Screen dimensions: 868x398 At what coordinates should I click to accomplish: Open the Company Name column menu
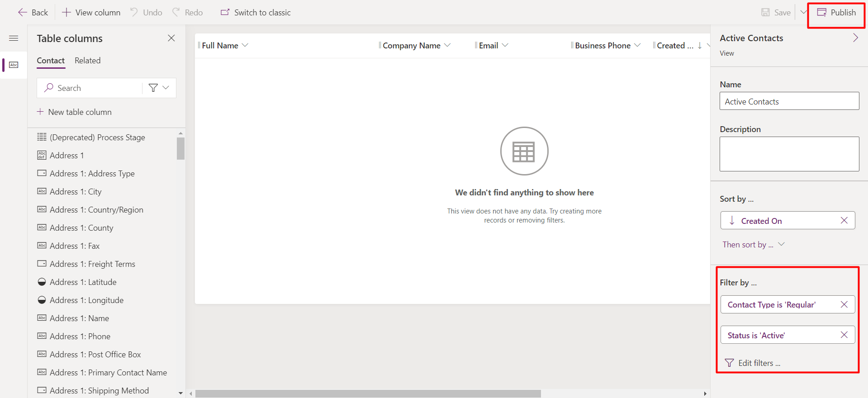click(447, 45)
